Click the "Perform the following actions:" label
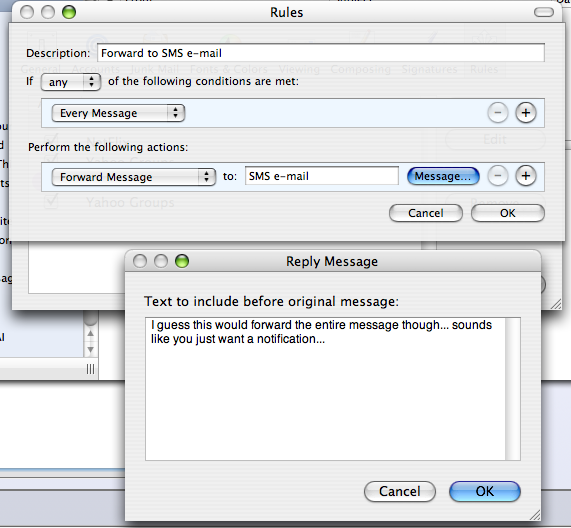The width and height of the screenshot is (571, 528). pos(108,147)
